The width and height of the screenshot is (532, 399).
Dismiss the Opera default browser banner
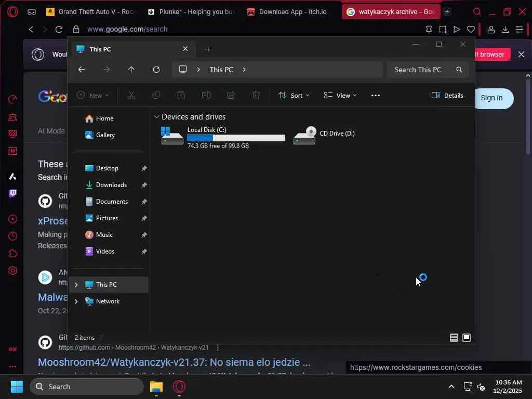pos(522,54)
